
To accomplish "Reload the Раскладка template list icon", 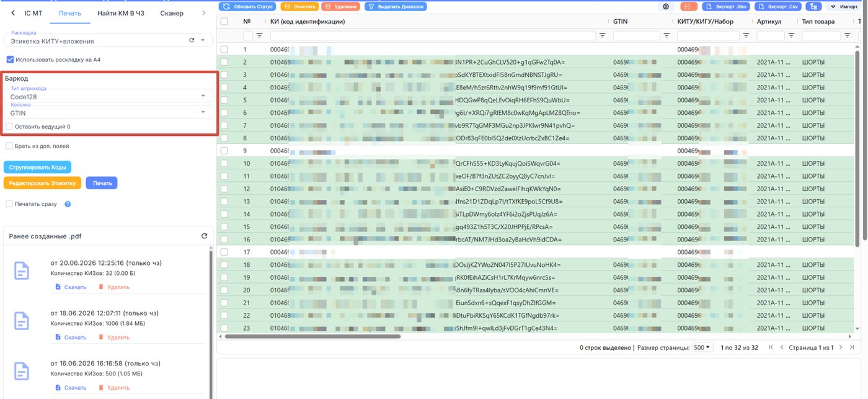I will tap(192, 40).
